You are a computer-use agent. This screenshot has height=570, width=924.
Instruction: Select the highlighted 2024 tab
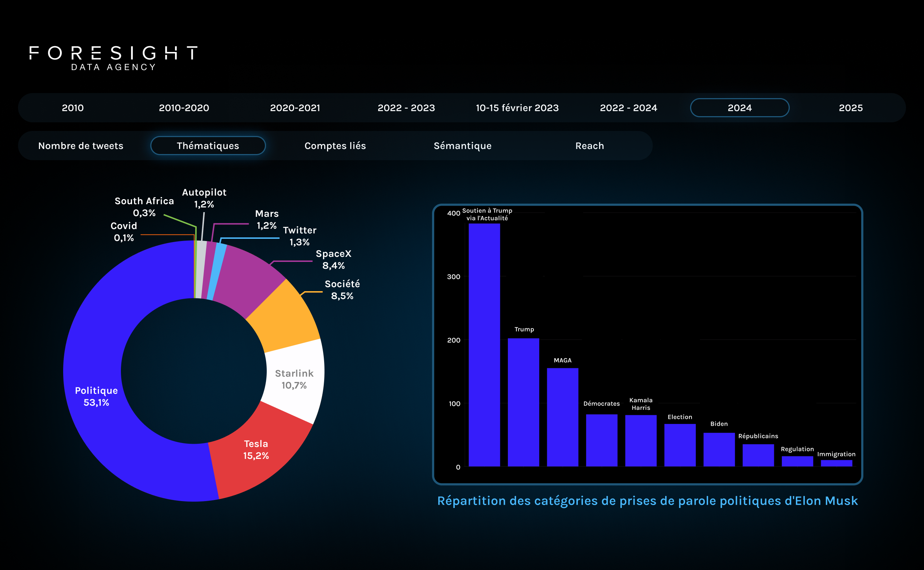pos(740,108)
